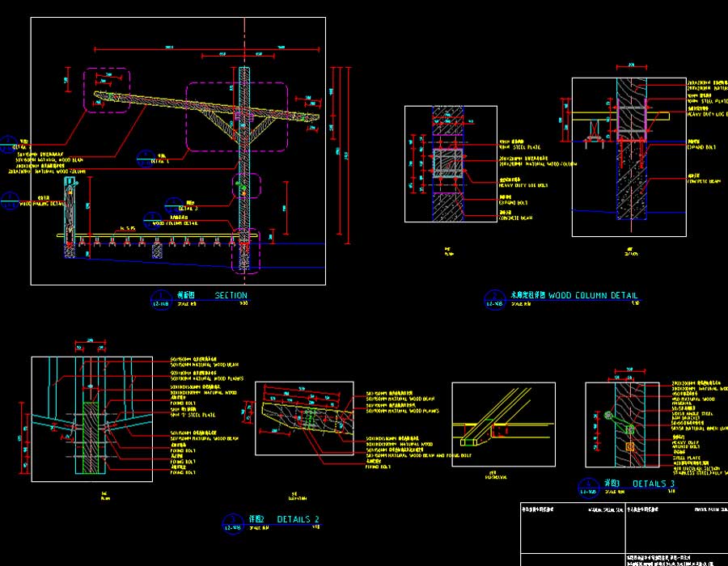728x566 pixels.
Task: Click "NATURAL WOOD COLUMN" note beside column plan
Action: click(x=538, y=164)
